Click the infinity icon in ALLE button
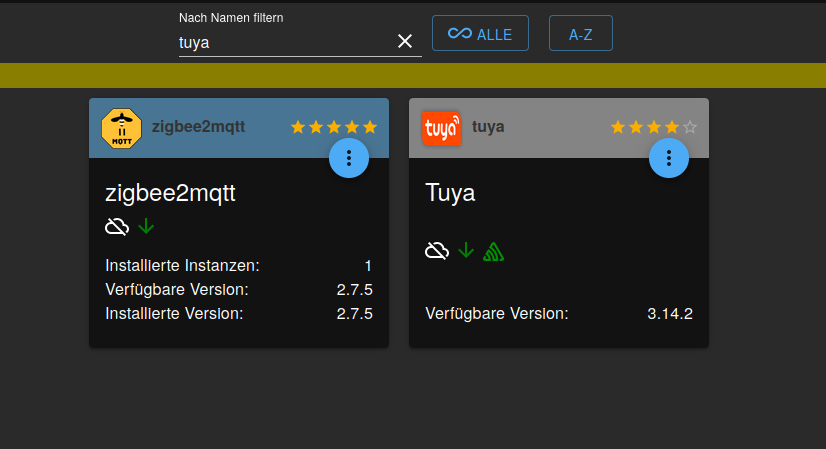The height and width of the screenshot is (449, 826). pyautogui.click(x=459, y=33)
